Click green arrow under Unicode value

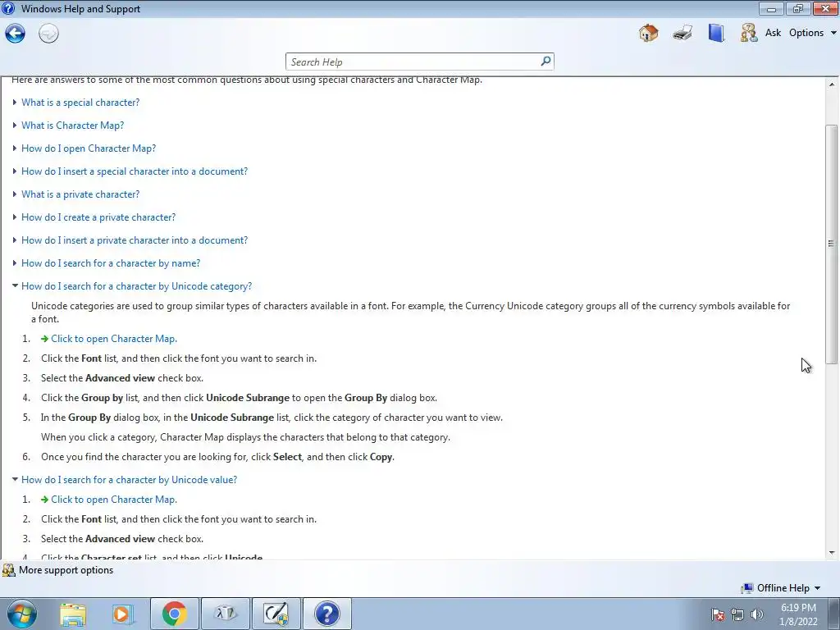point(44,500)
